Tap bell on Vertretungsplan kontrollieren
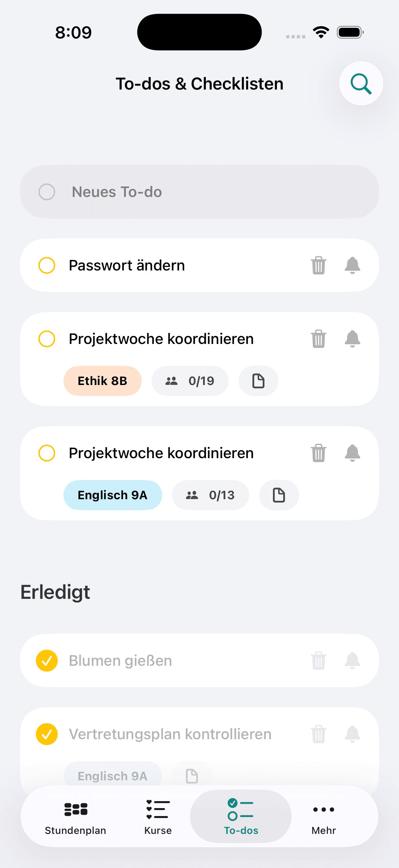Viewport: 399px width, 868px height. coord(352,734)
